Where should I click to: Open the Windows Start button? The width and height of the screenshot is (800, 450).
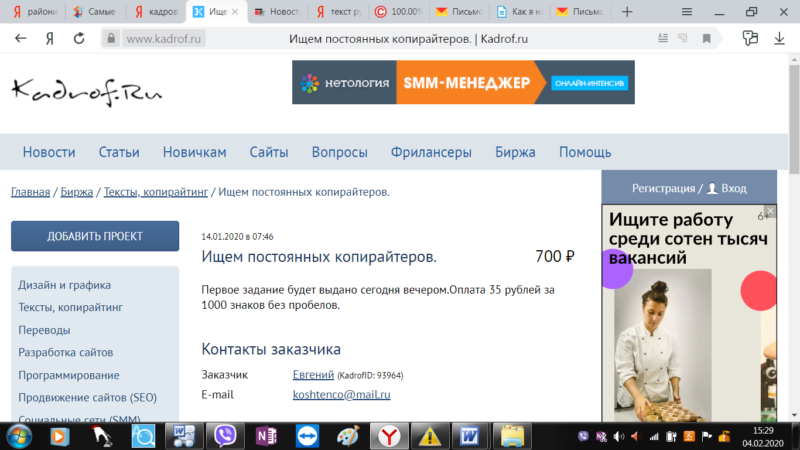(19, 436)
